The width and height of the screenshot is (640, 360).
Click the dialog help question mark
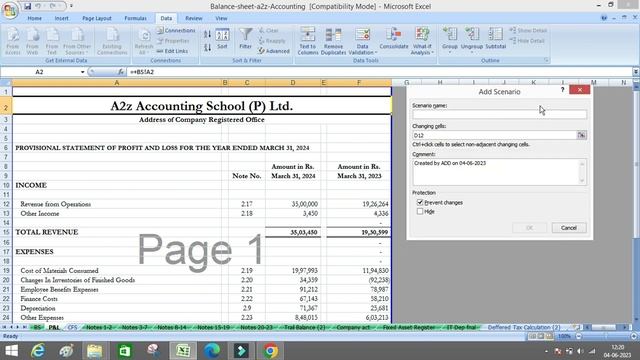tap(562, 89)
